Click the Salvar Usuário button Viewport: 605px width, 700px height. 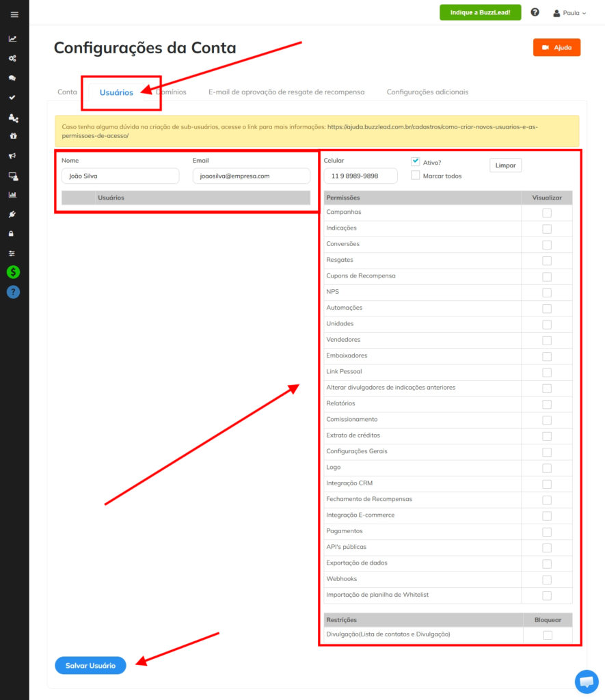(x=91, y=666)
